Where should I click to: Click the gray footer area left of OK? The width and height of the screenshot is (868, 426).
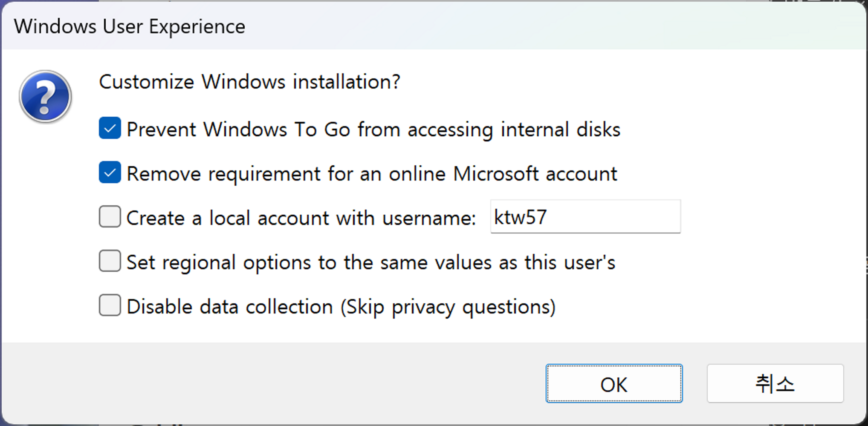(273, 383)
